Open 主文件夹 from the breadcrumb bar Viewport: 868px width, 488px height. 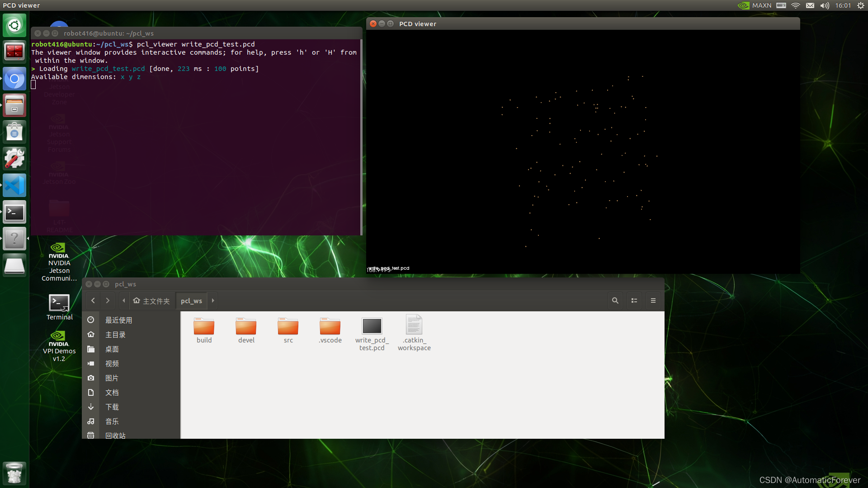pos(151,300)
